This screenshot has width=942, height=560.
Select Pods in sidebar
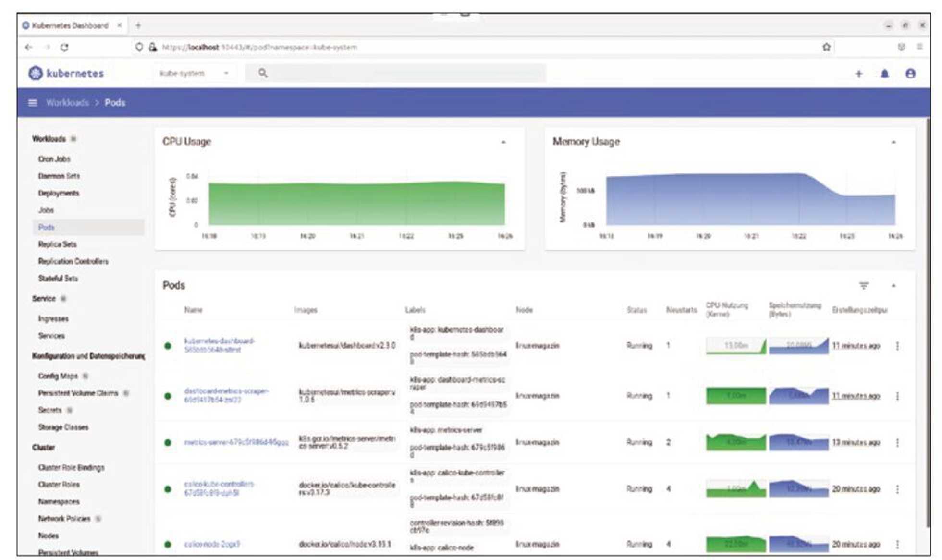pos(88,227)
